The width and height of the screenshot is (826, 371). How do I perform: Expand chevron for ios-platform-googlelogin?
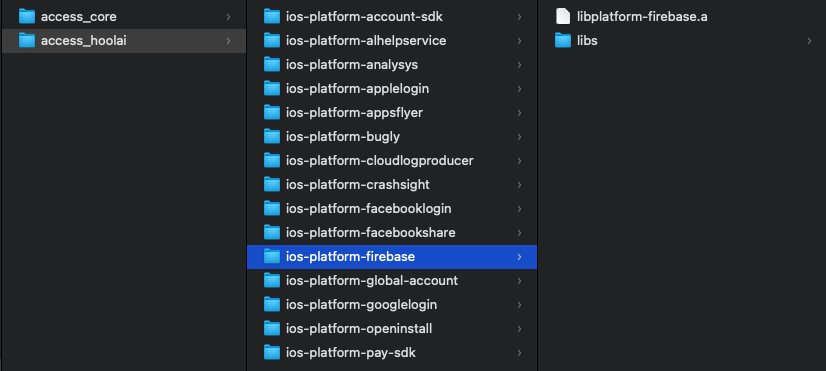(519, 305)
